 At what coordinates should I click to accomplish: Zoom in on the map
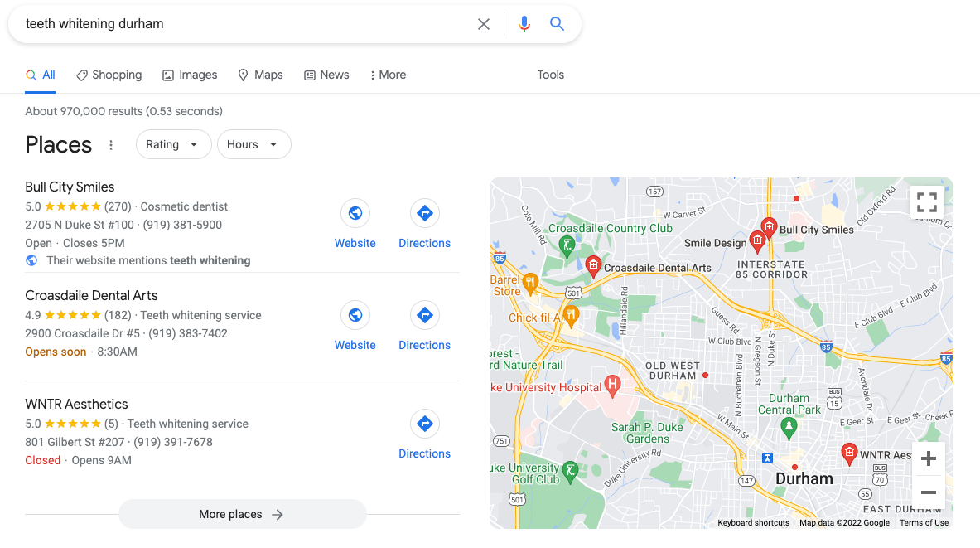(928, 458)
